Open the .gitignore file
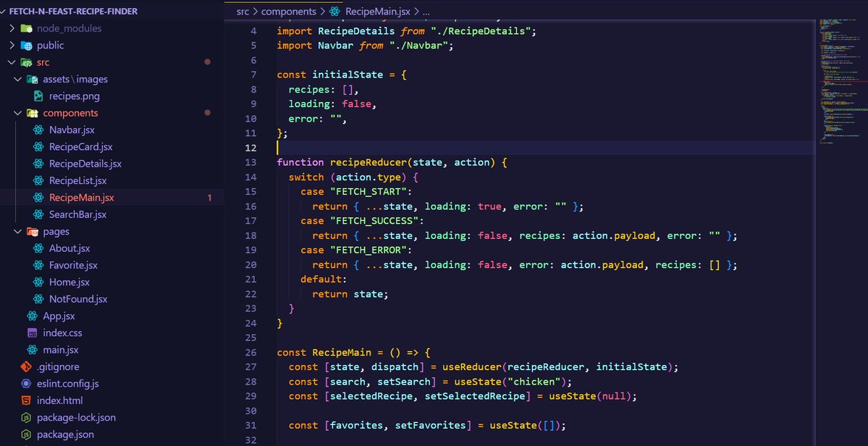This screenshot has height=446, width=868. point(58,367)
